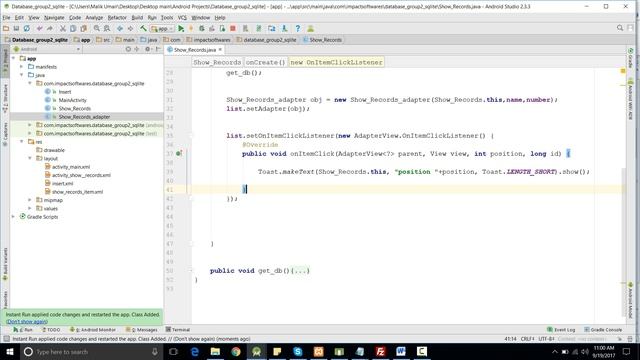Screen dimensions: 640x360
Task: Expand the folded get_db() method body
Action: [x=301, y=271]
